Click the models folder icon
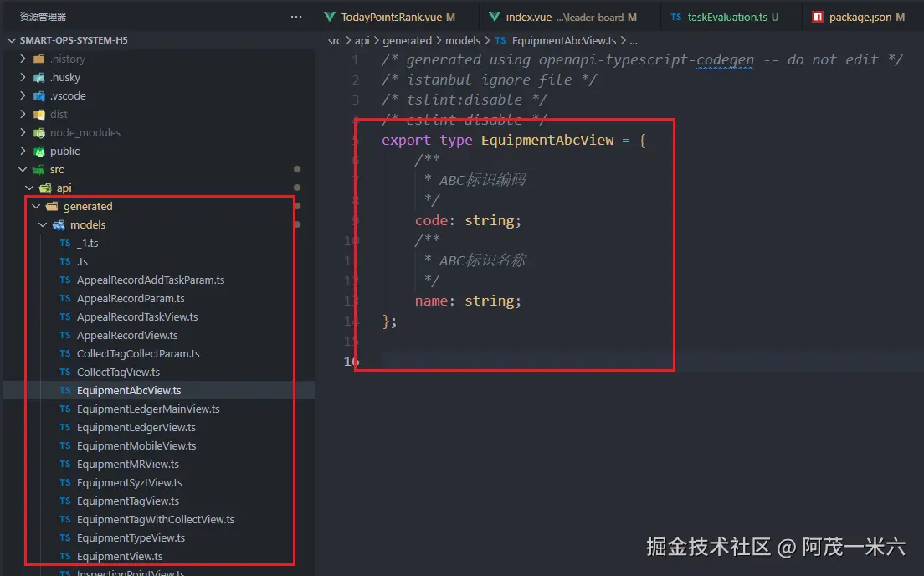Viewport: 924px width, 576px height. pos(59,224)
